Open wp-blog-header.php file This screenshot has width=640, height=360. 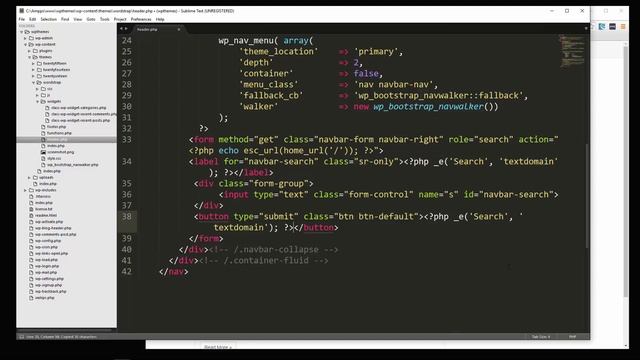[53, 228]
